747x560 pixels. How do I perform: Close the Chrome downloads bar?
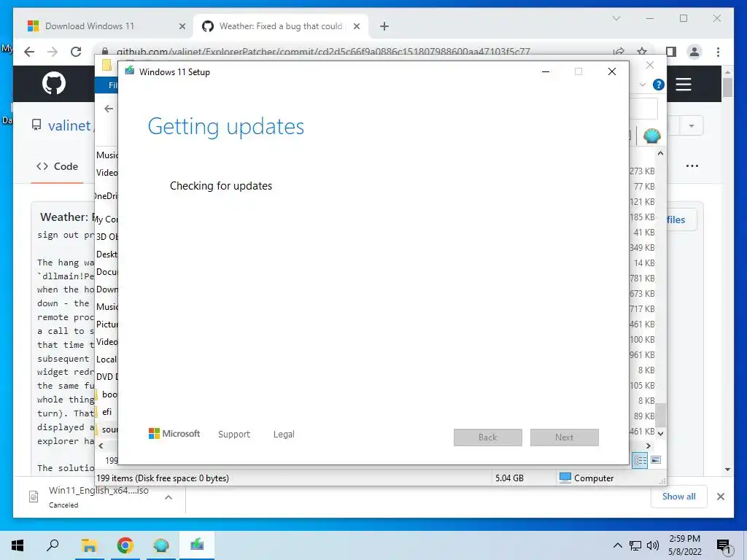coord(721,497)
